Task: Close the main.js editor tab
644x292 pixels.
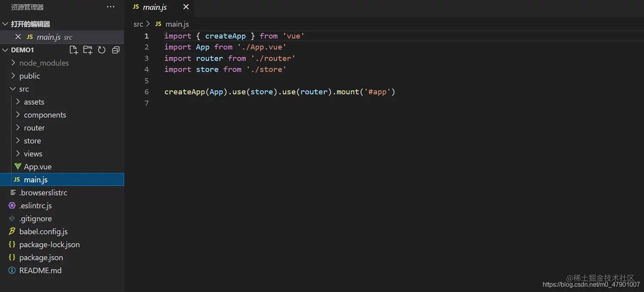Action: click(186, 7)
